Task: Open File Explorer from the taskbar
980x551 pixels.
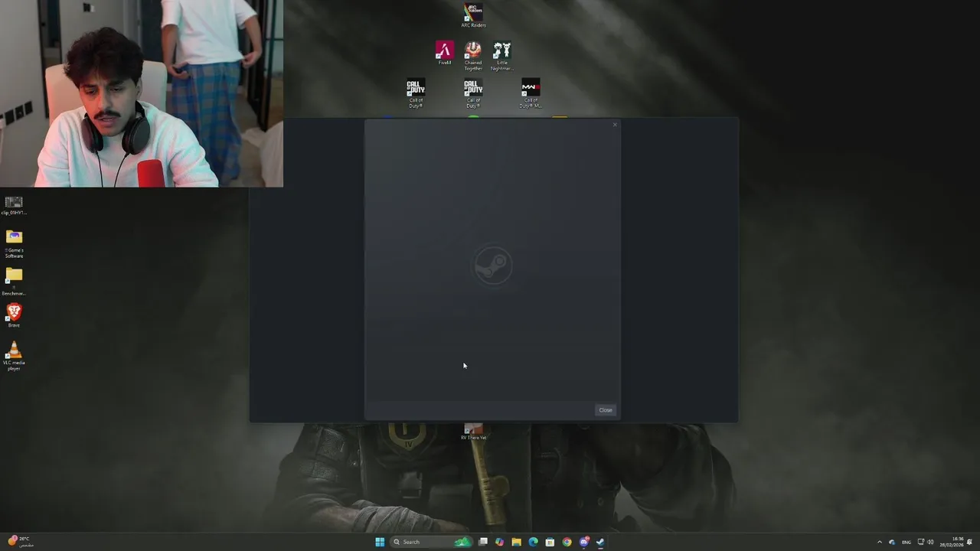Action: (517, 542)
